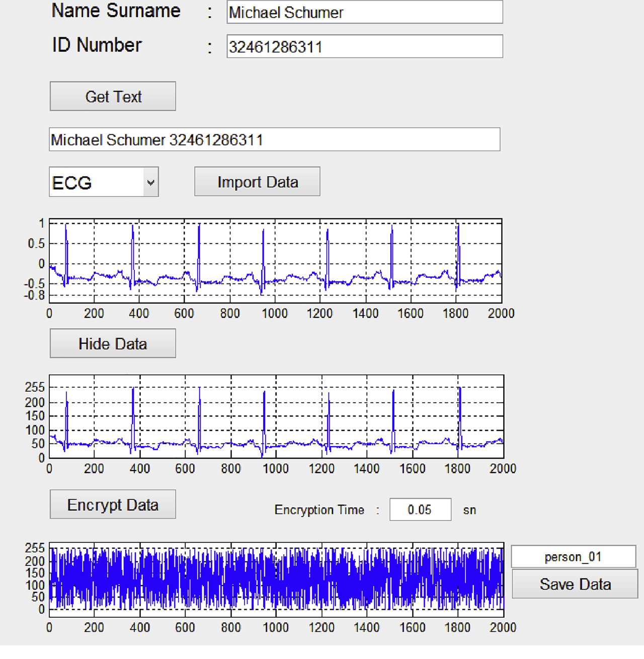The width and height of the screenshot is (644, 659).
Task: Select the ID Number text box
Action: coord(364,46)
